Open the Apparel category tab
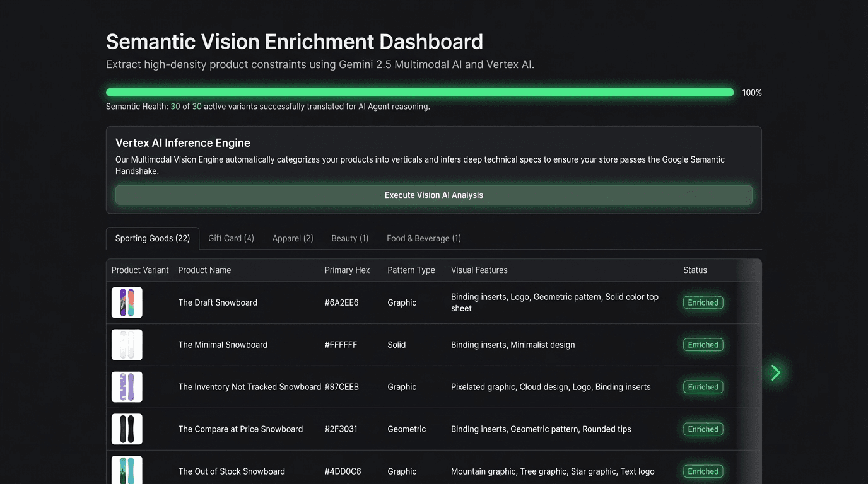Viewport: 868px width, 484px height. click(x=292, y=238)
